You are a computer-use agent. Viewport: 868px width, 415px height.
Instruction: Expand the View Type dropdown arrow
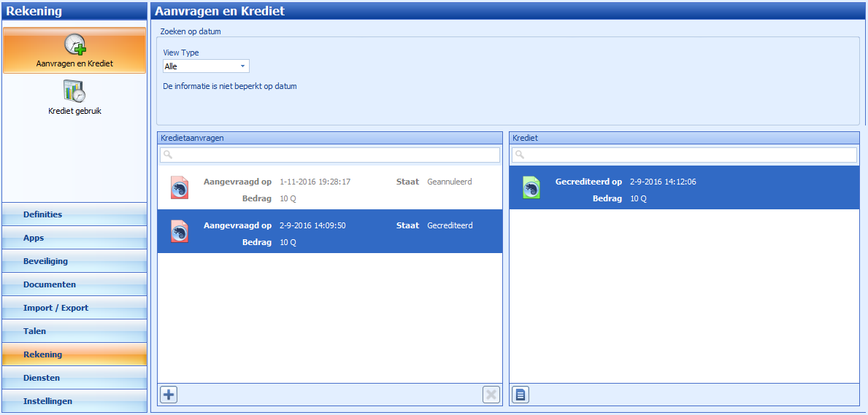tap(242, 66)
